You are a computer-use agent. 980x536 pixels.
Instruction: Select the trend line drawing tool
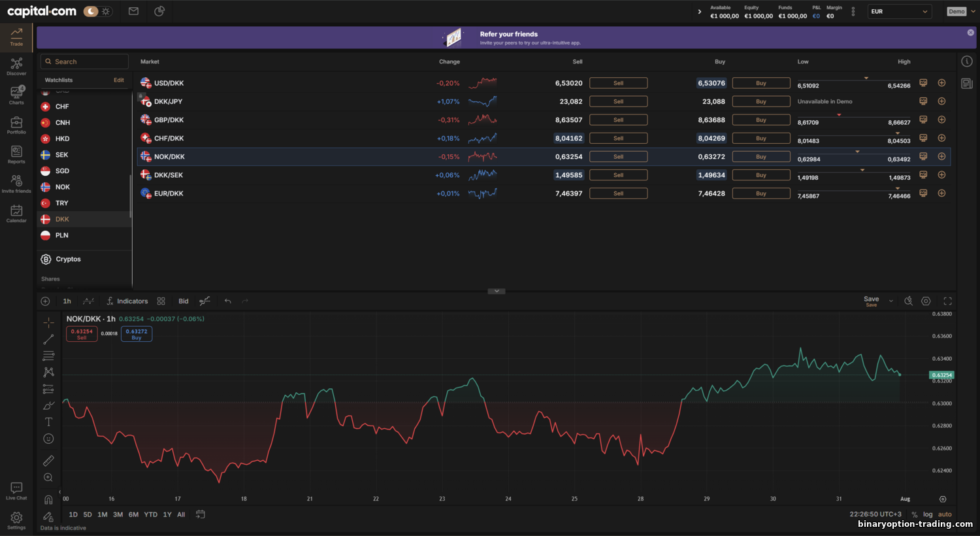48,339
